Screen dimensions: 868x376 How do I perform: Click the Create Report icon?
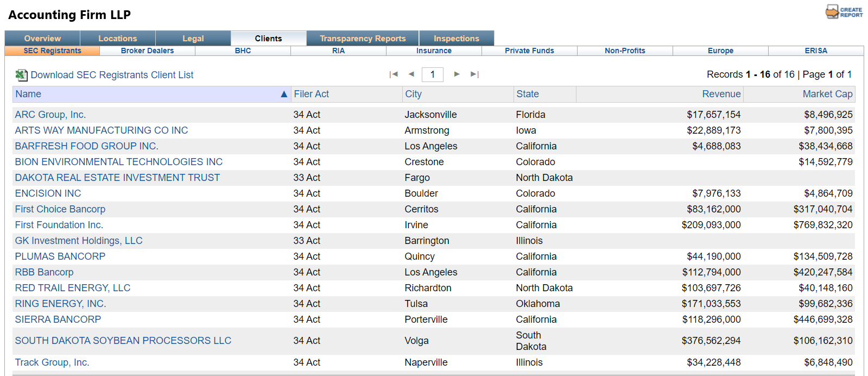[844, 12]
